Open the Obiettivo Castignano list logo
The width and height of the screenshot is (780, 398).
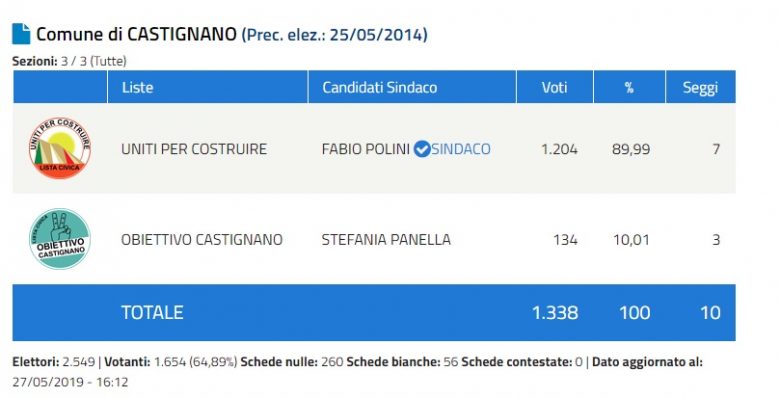pos(60,239)
